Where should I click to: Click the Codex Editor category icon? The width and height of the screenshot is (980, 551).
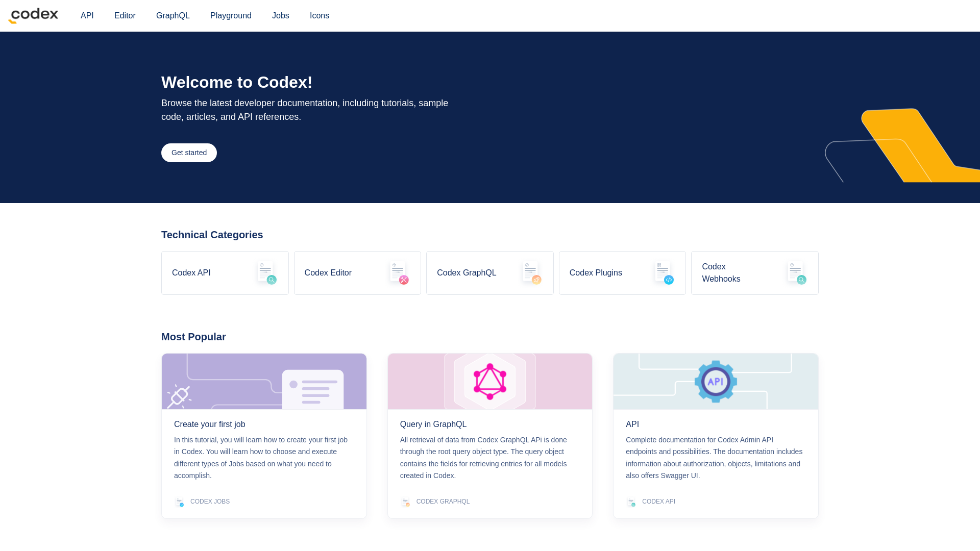click(399, 273)
